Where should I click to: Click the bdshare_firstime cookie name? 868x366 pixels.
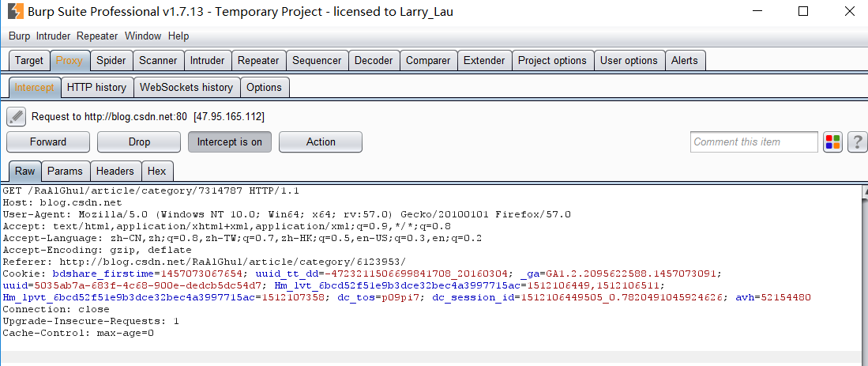[103, 274]
